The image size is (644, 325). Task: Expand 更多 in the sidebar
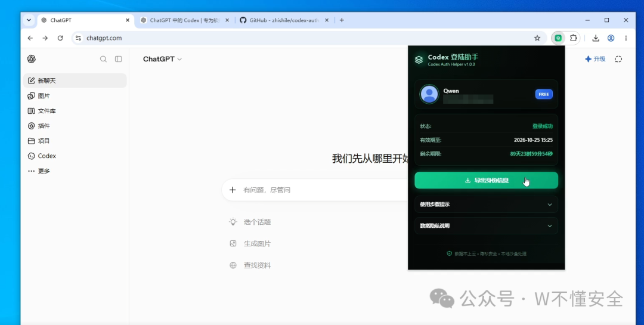click(x=75, y=171)
